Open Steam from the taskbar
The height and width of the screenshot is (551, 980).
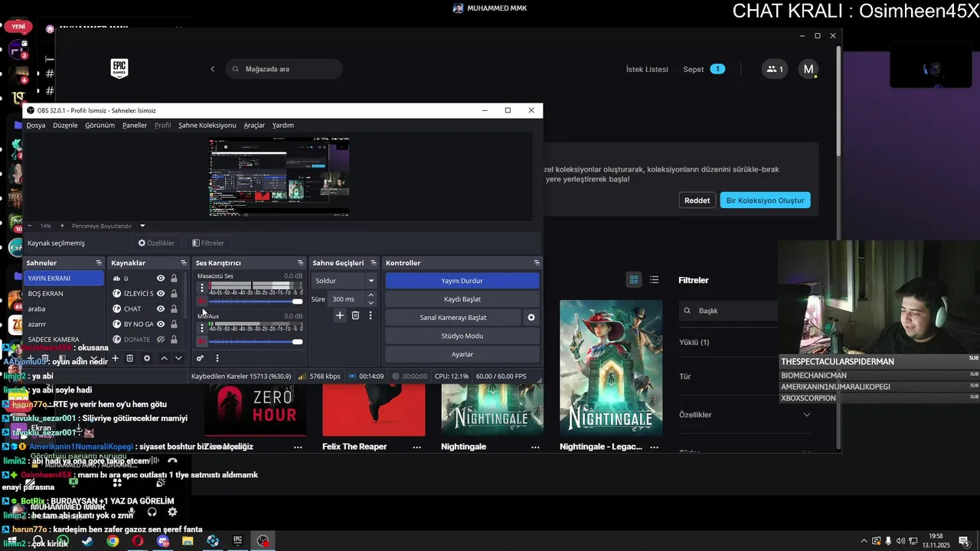[x=87, y=541]
